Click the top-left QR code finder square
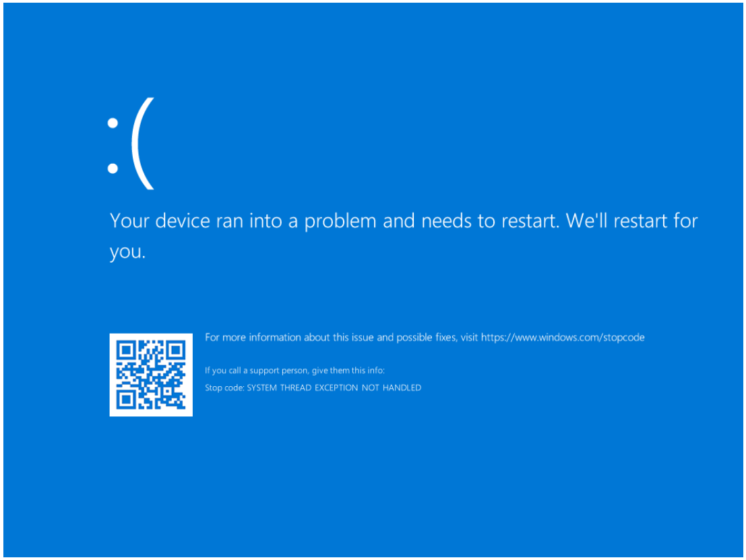The width and height of the screenshot is (746, 560). coord(126,350)
